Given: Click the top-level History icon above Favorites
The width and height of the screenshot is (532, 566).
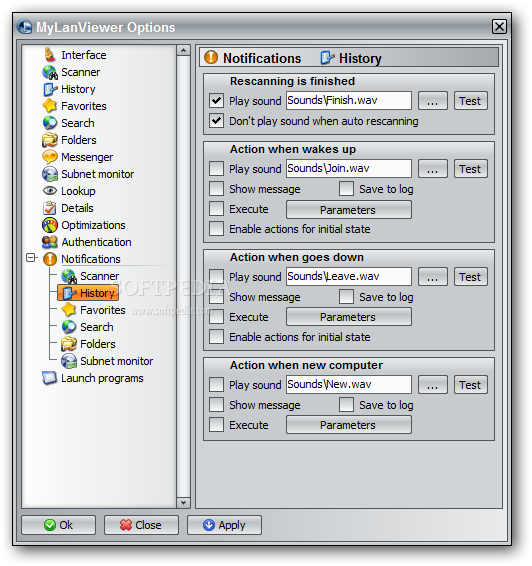Looking at the screenshot, I should pos(50,89).
